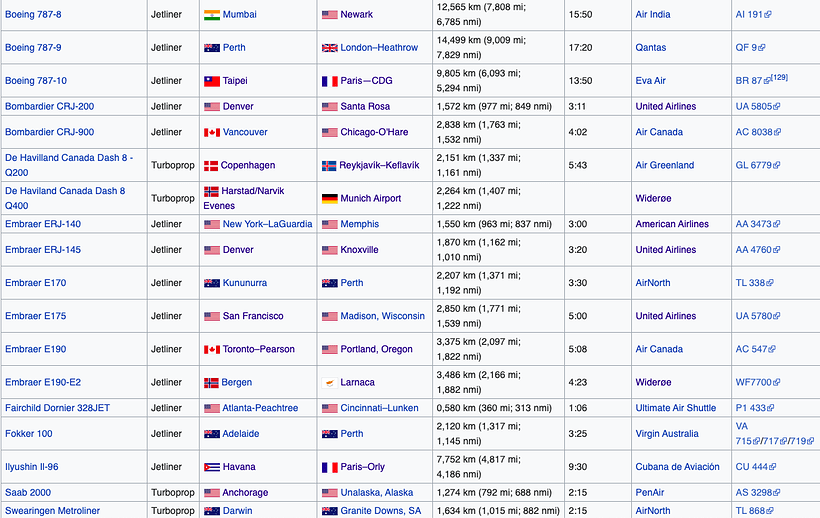Click the Norway flag icon beside Bergen

211,383
